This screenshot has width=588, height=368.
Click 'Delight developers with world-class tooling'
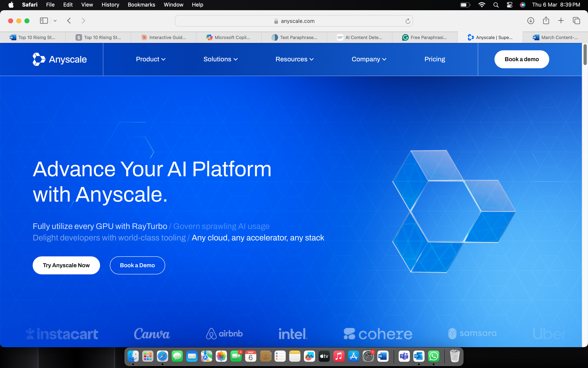(x=109, y=238)
